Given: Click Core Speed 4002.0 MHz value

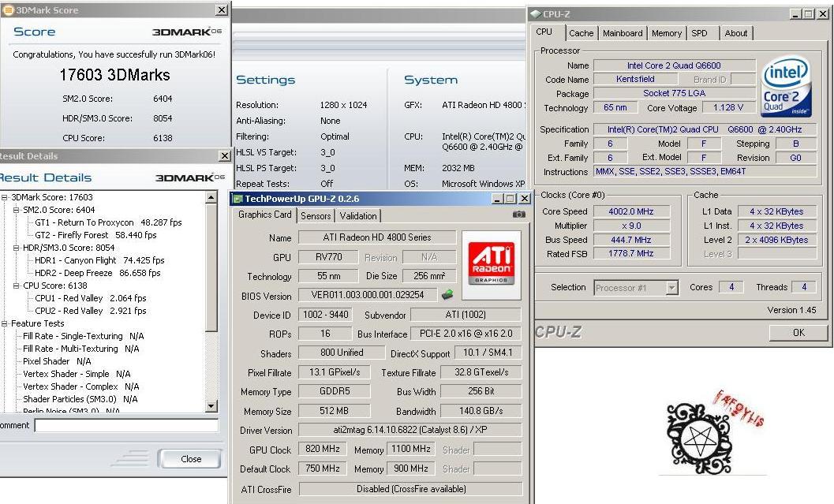Looking at the screenshot, I should (630, 211).
